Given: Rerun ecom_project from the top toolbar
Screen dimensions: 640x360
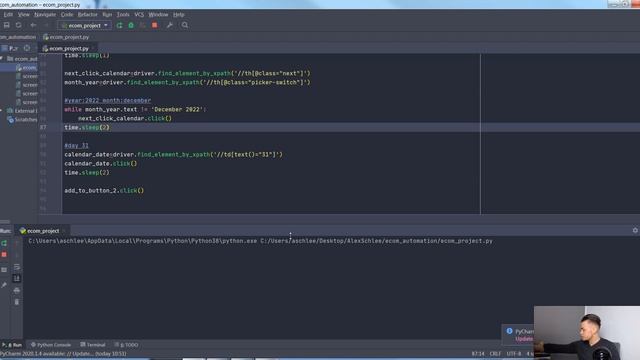Looking at the screenshot, I should click(x=119, y=25).
